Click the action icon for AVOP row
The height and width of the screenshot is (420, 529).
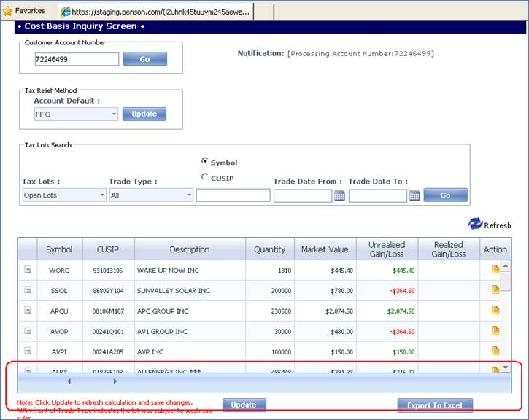495,330
